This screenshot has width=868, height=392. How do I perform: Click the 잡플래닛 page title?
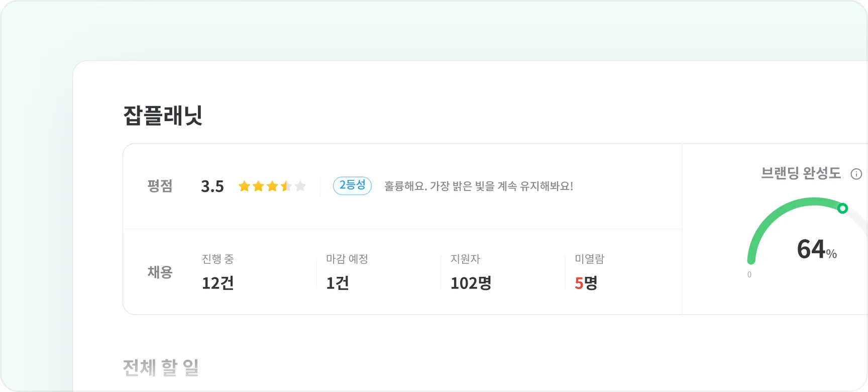point(163,116)
